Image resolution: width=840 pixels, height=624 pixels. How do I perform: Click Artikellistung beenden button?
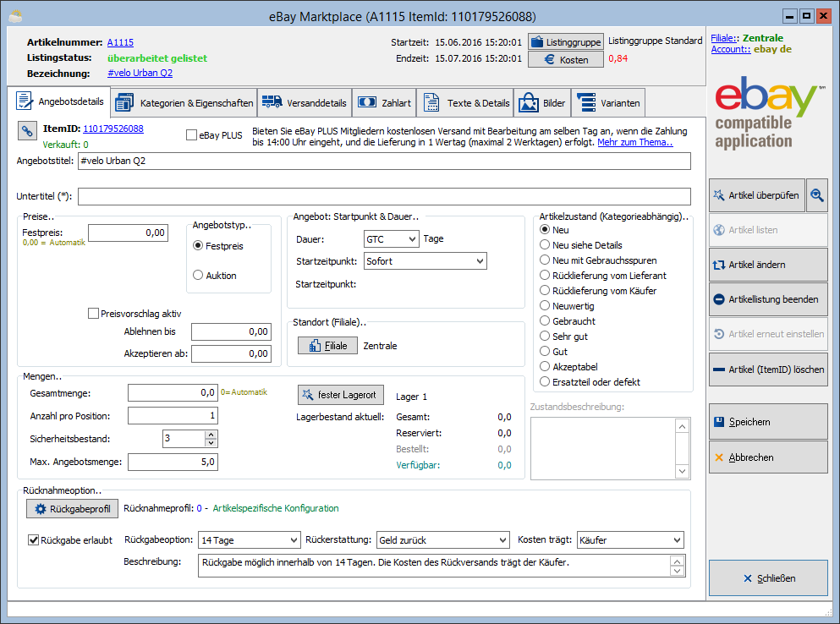tap(768, 299)
